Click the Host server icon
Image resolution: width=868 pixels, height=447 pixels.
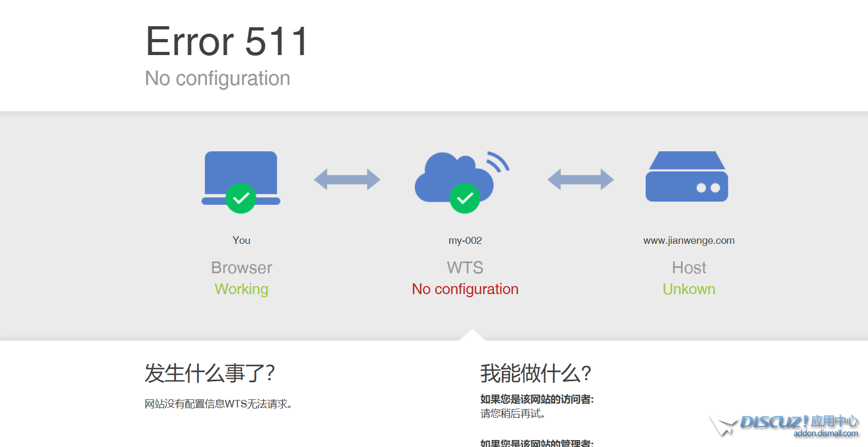click(687, 177)
